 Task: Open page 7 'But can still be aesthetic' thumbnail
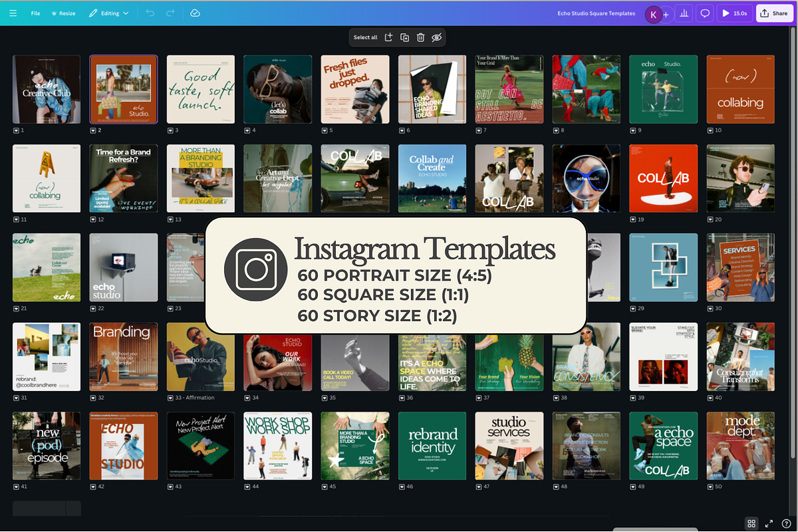(x=509, y=89)
